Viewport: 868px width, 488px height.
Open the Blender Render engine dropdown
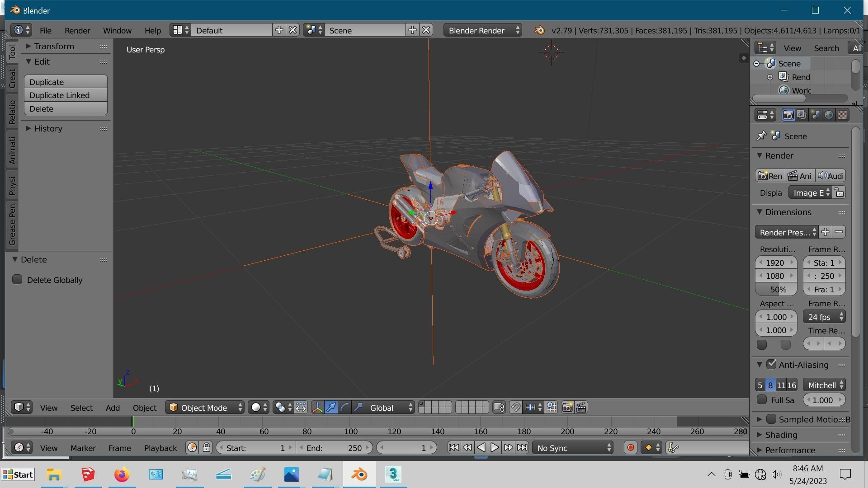tap(483, 30)
